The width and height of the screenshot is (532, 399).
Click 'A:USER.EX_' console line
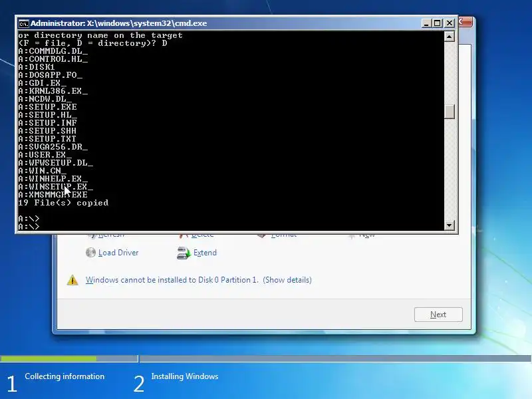[x=45, y=155]
